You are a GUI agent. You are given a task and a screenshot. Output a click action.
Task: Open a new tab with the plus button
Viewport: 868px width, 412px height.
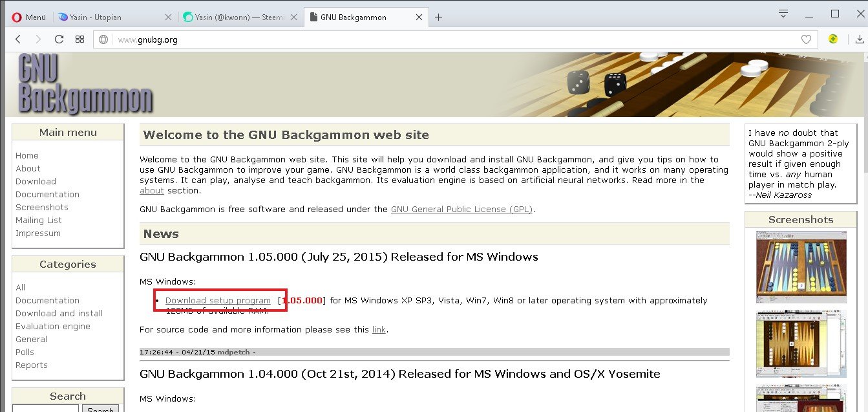pos(438,17)
